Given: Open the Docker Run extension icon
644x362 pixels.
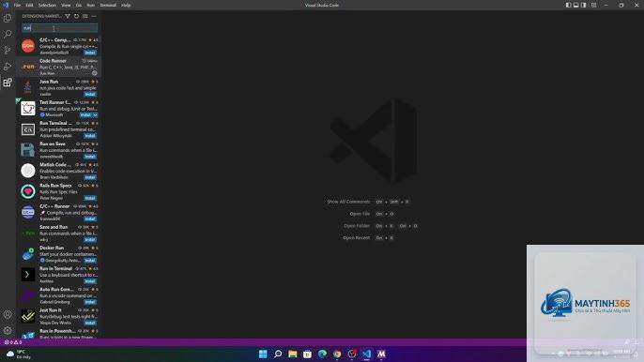Looking at the screenshot, I should tap(28, 253).
